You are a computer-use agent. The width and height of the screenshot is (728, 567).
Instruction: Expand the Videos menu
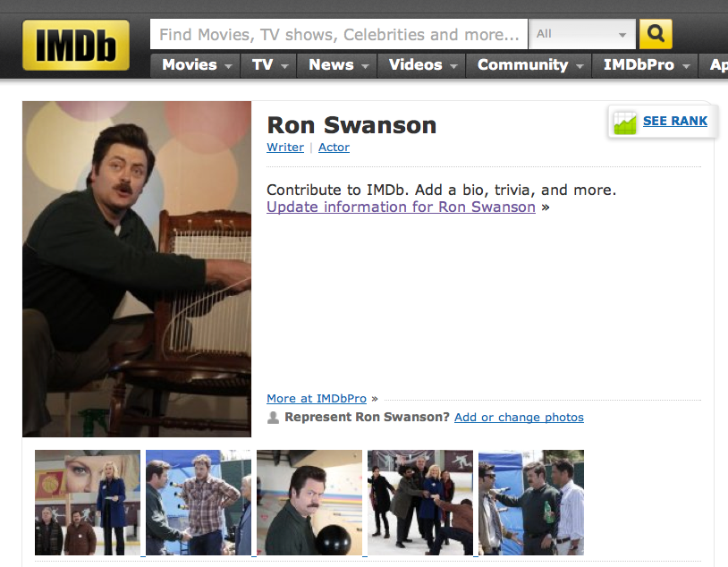[x=421, y=65]
